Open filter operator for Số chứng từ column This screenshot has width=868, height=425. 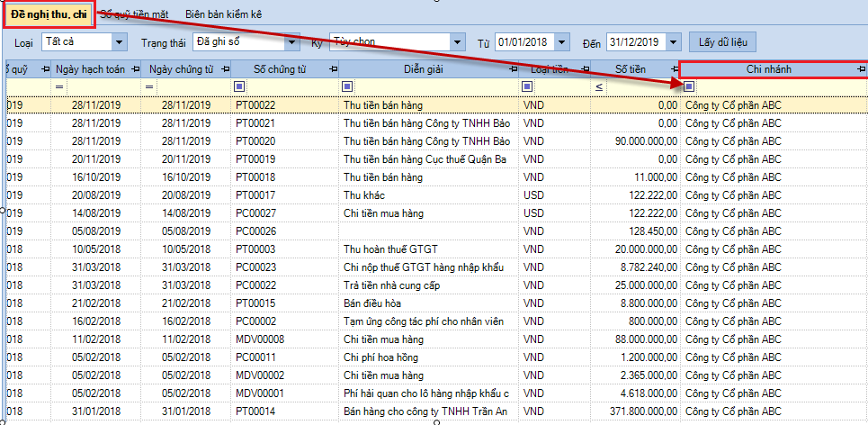tap(239, 86)
